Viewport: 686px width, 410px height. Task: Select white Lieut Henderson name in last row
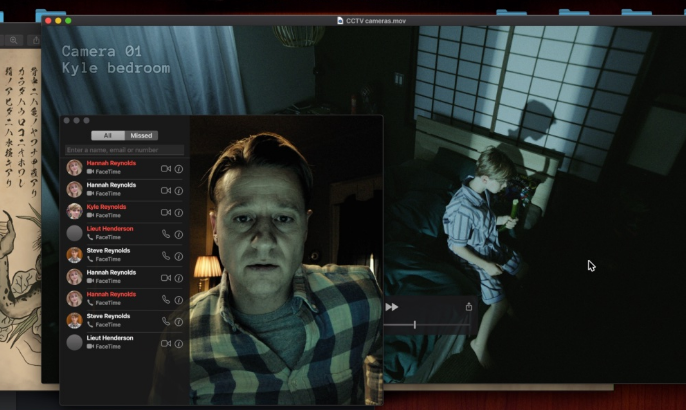(110, 338)
